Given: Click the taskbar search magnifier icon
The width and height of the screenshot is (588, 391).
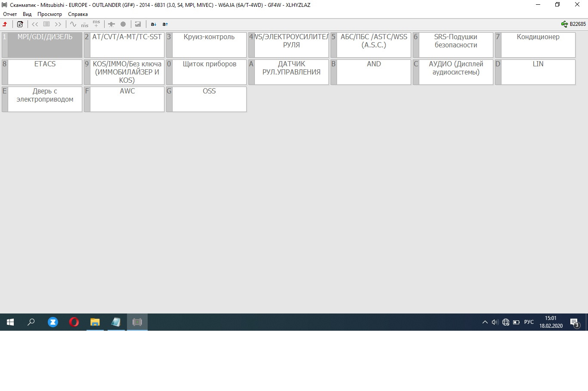Looking at the screenshot, I should click(x=31, y=322).
